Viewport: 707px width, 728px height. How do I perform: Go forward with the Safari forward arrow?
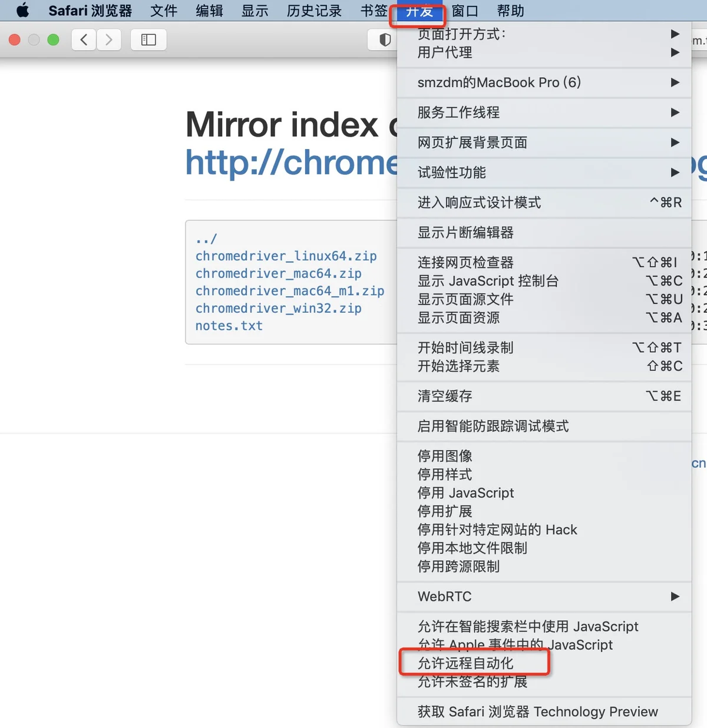pyautogui.click(x=109, y=39)
